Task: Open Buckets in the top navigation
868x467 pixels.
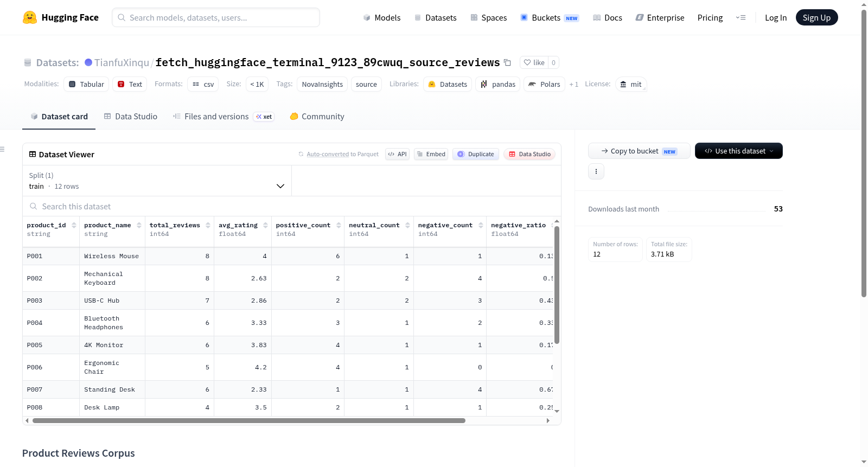Action: (550, 17)
